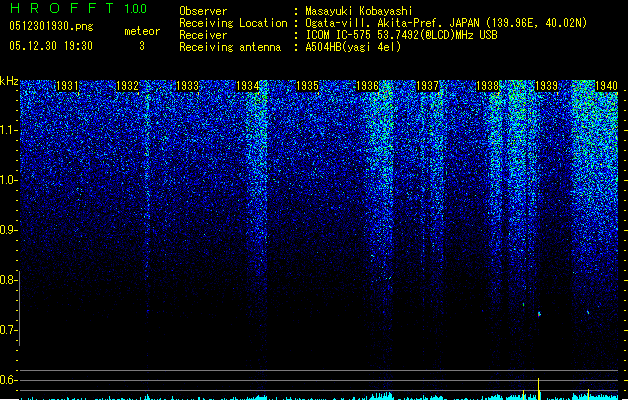Click the A504HB(yagi 4el) antenna text
629x400 pixels.
click(353, 47)
